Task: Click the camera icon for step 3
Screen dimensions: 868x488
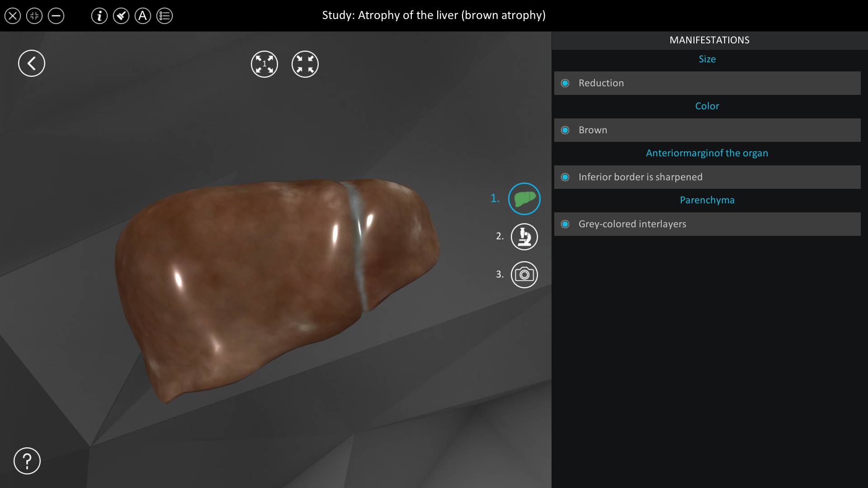Action: coord(524,274)
